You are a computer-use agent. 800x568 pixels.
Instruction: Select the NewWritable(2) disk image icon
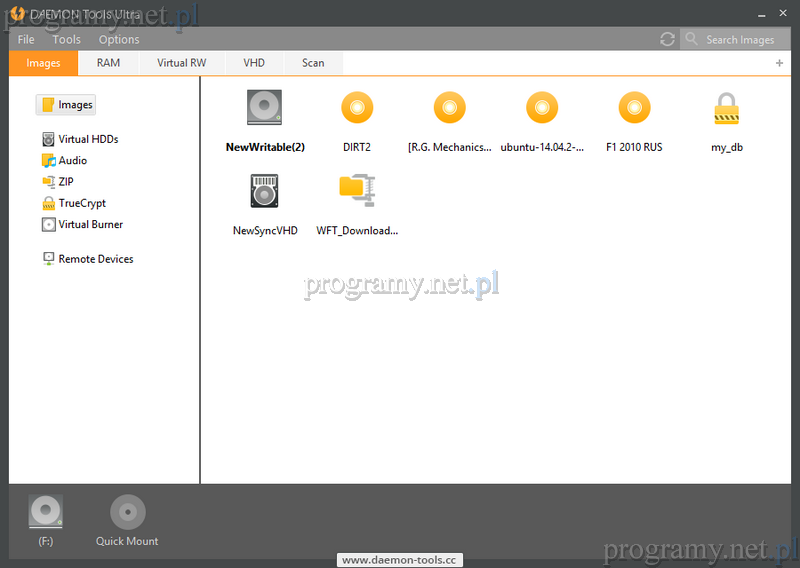(265, 107)
